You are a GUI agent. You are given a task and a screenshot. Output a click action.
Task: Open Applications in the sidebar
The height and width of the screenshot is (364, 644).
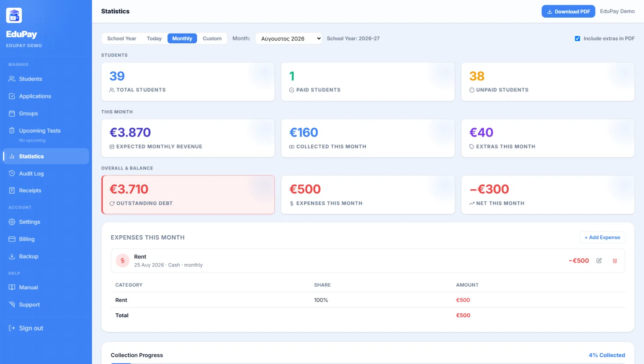point(46,96)
